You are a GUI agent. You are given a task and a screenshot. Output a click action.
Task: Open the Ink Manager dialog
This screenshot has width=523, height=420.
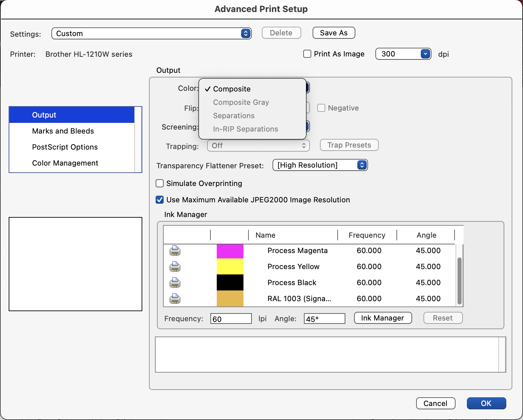(383, 318)
